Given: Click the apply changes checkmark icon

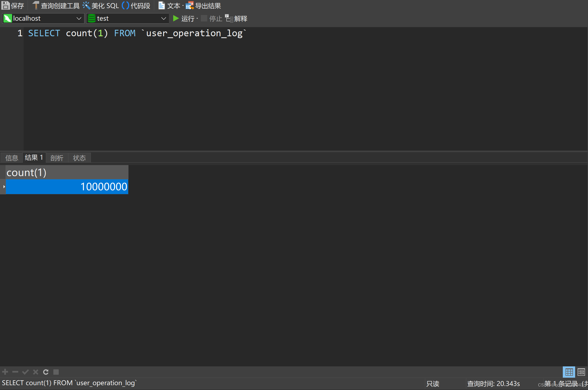Looking at the screenshot, I should (x=25, y=372).
